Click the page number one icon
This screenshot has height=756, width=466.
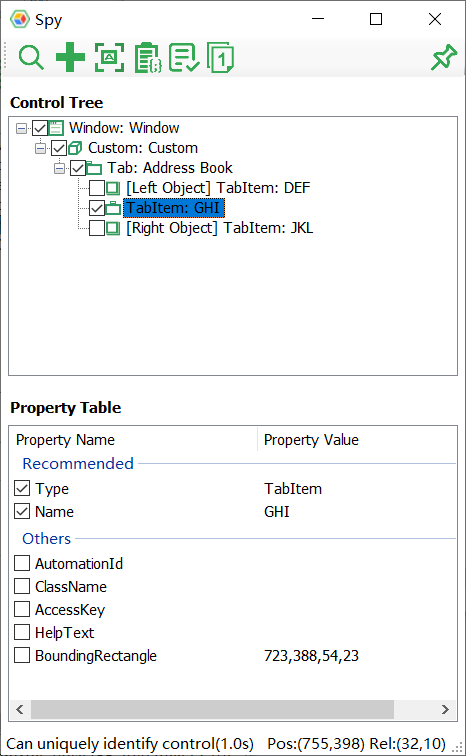click(x=220, y=58)
